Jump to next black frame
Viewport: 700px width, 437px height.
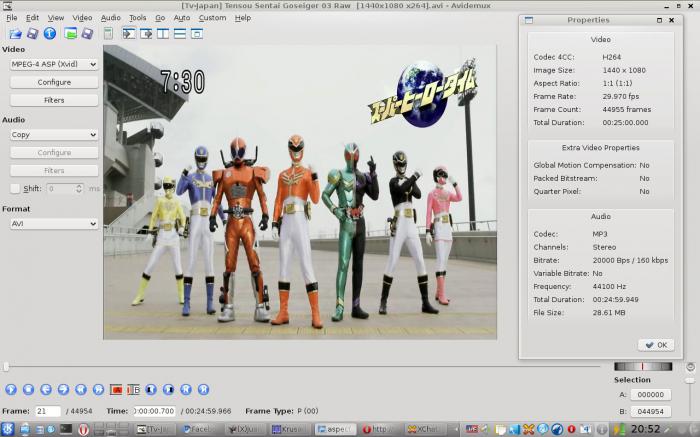click(x=168, y=390)
